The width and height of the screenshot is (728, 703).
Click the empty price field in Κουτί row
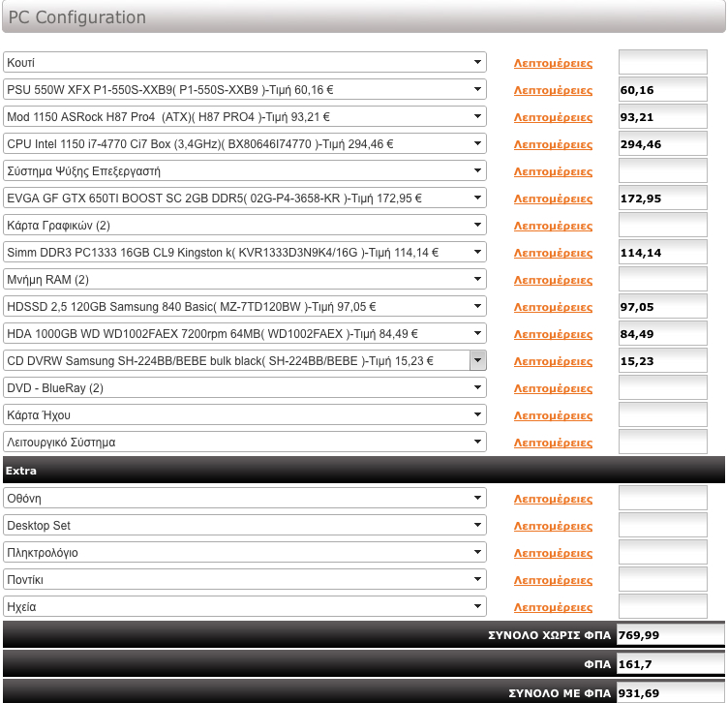pos(662,62)
